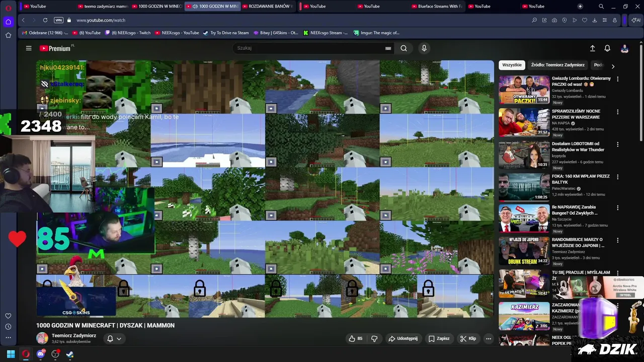Open Opera sidebar history clock icon
The height and width of the screenshot is (362, 644).
tap(8, 327)
